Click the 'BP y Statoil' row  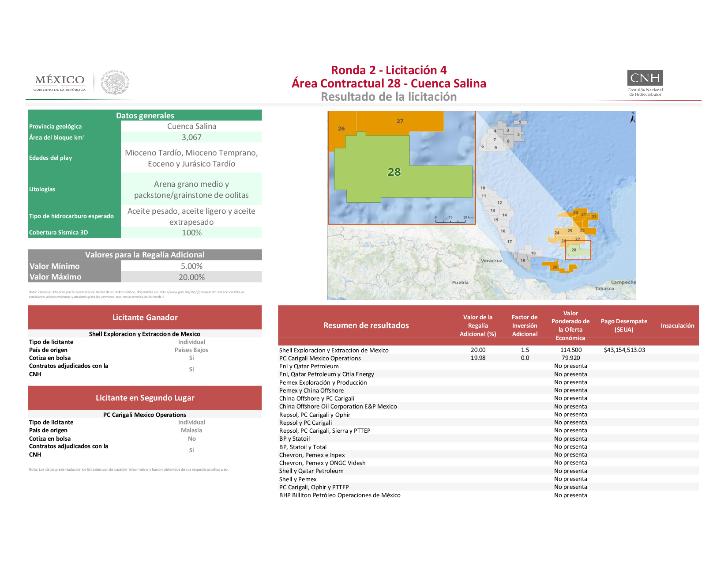click(488, 438)
